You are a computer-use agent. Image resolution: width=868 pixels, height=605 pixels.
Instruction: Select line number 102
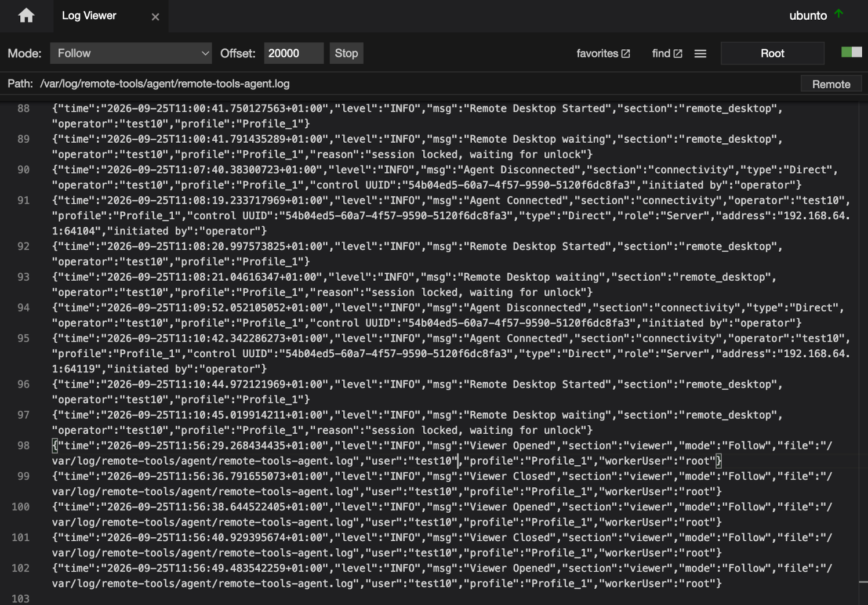(20, 568)
